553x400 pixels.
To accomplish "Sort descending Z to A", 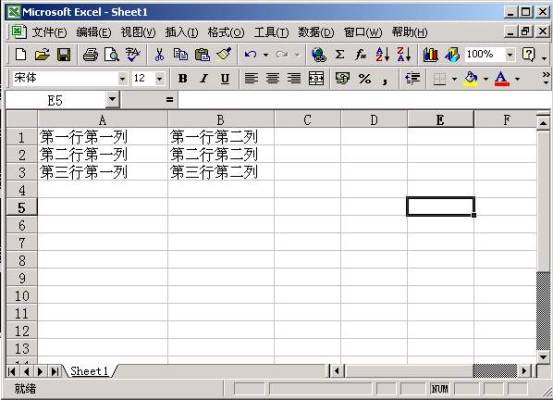I will [x=403, y=55].
